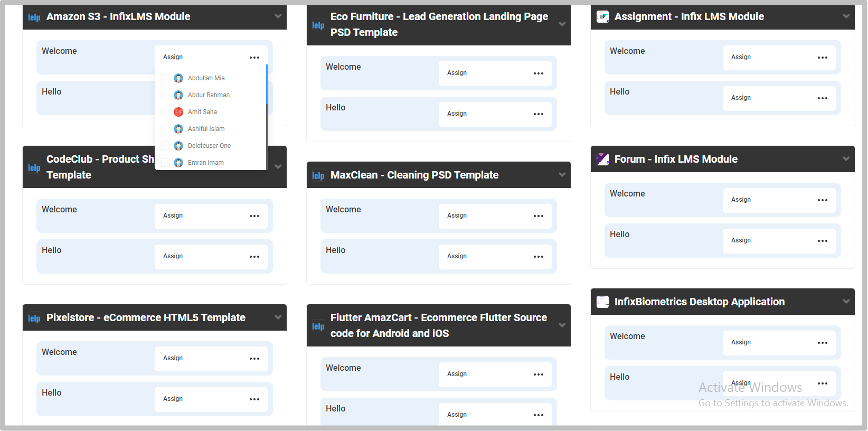Select Emran Imam from the assign list
The image size is (868, 431).
(205, 163)
